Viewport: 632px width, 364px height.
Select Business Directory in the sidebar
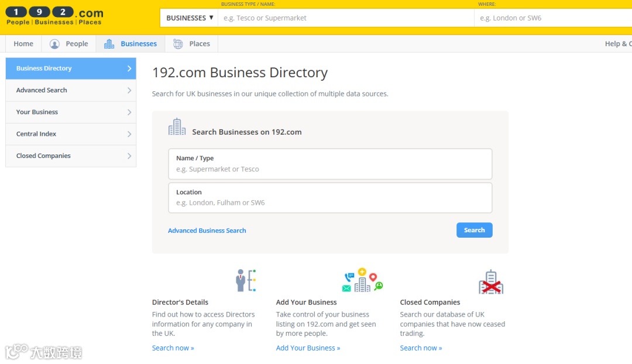(71, 68)
